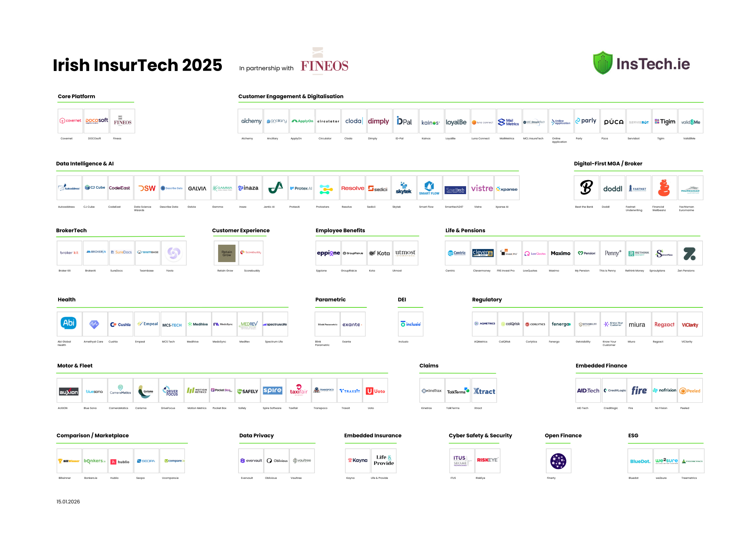Click the Finerty purple circle logo
This screenshot has height=534, width=756.
(558, 461)
